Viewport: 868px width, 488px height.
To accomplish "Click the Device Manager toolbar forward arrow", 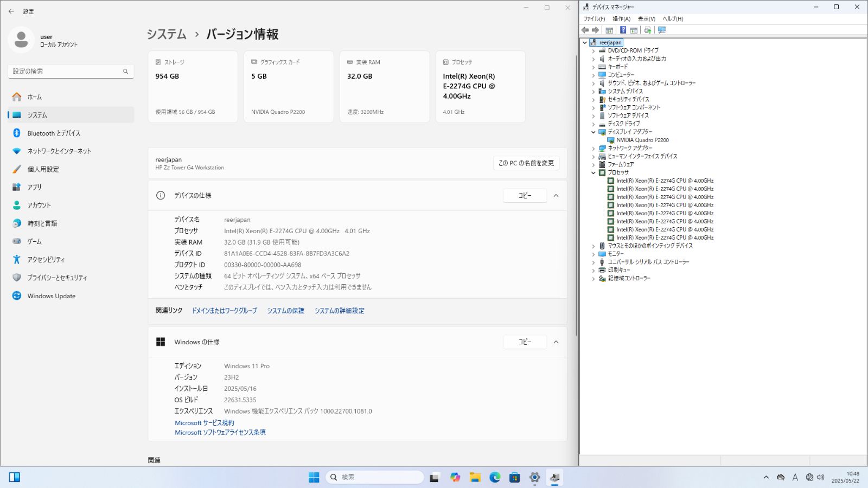I will tap(595, 30).
